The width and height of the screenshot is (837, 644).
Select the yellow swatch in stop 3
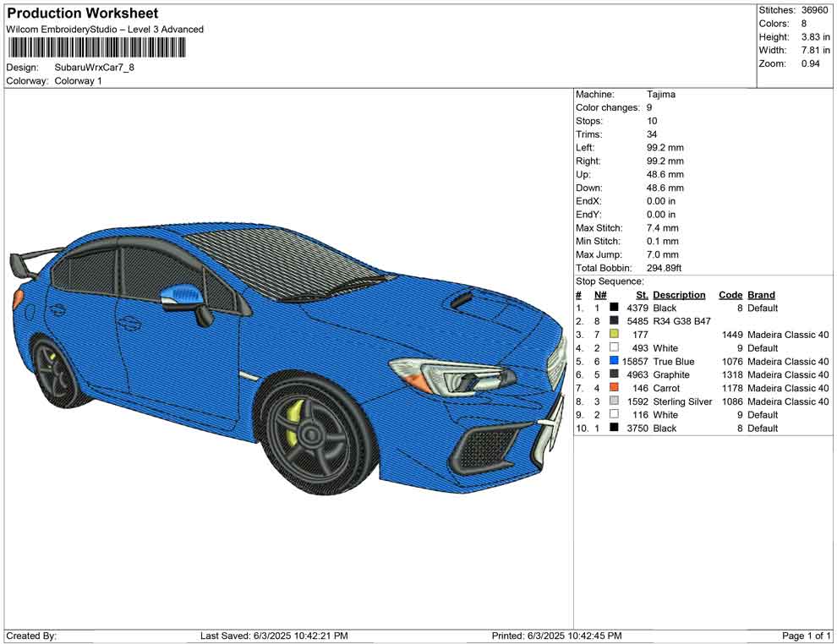click(x=614, y=335)
